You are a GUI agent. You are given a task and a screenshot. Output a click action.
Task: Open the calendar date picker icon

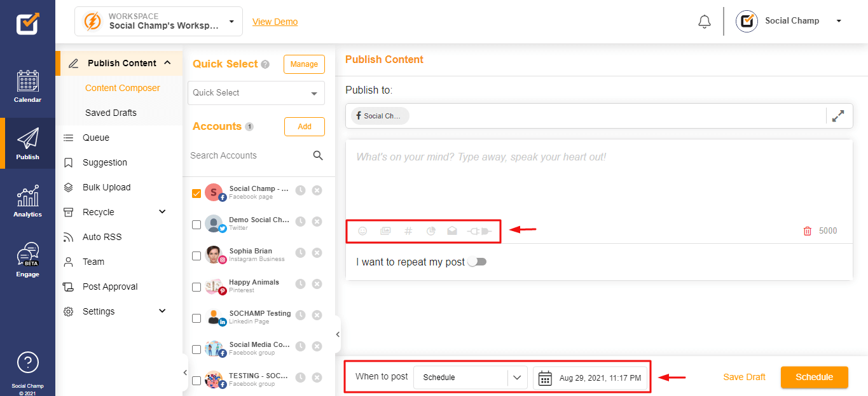545,378
